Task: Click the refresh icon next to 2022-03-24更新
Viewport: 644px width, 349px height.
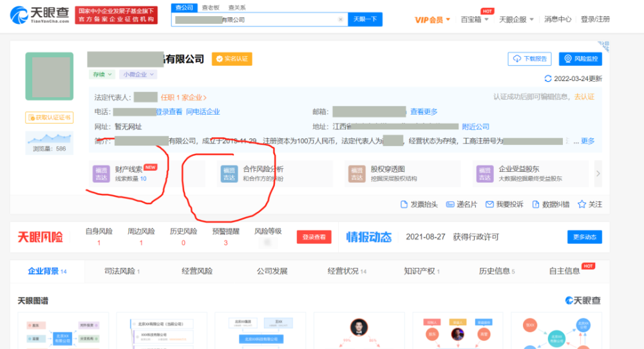Action: (548, 79)
